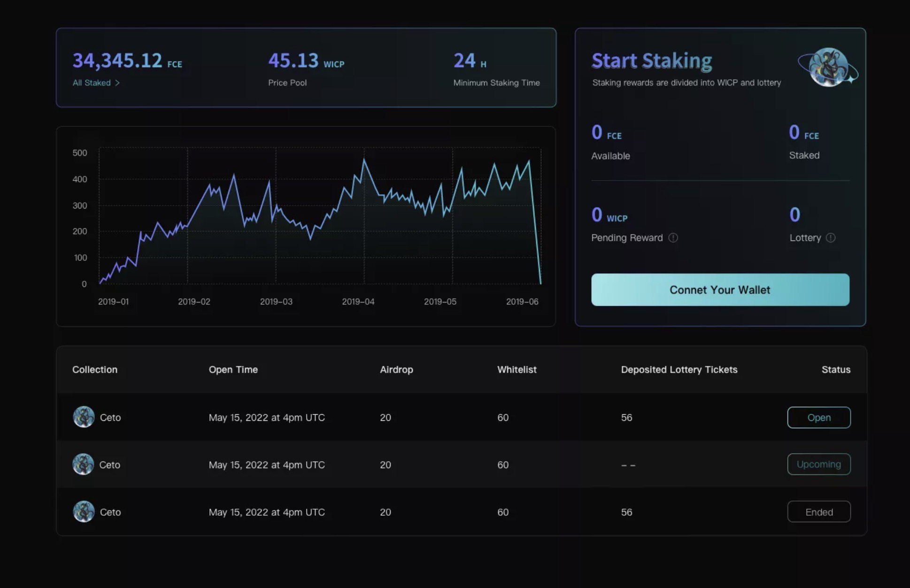Viewport: 910px width, 588px height.
Task: Click the chevron arrow beside All Staked
Action: point(117,83)
